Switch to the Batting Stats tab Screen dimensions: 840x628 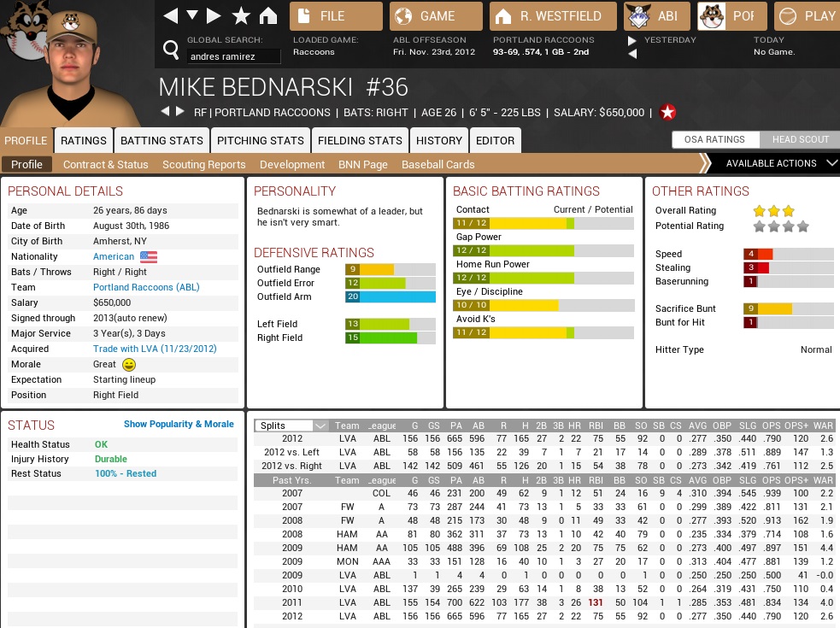click(162, 141)
